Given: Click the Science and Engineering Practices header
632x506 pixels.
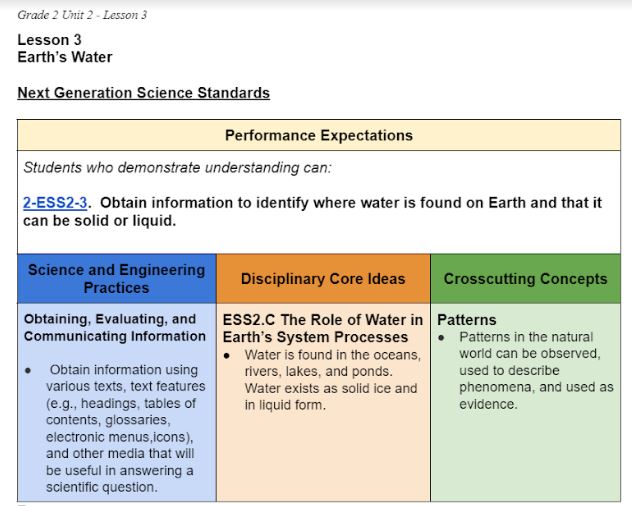Looking at the screenshot, I should tap(117, 279).
